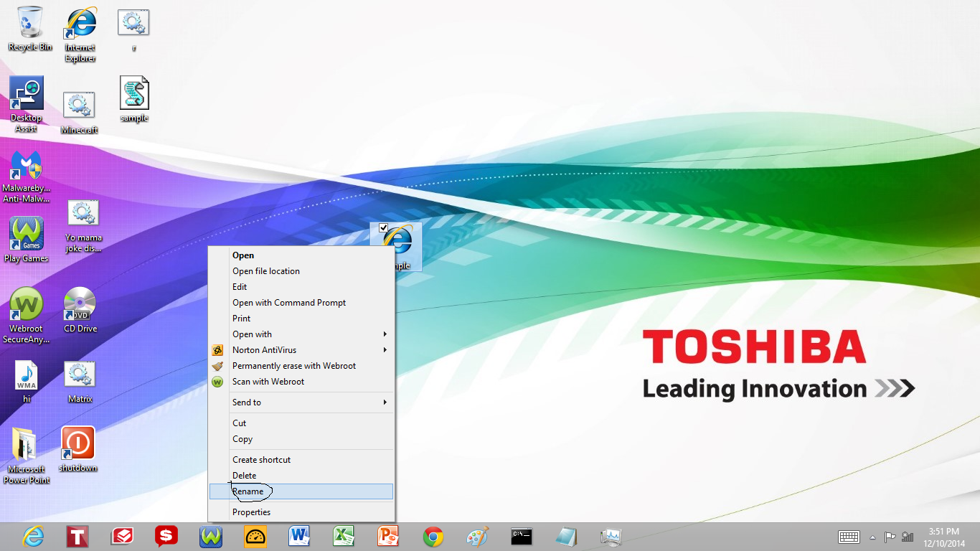
Task: Click Open in the context menu
Action: (x=301, y=255)
